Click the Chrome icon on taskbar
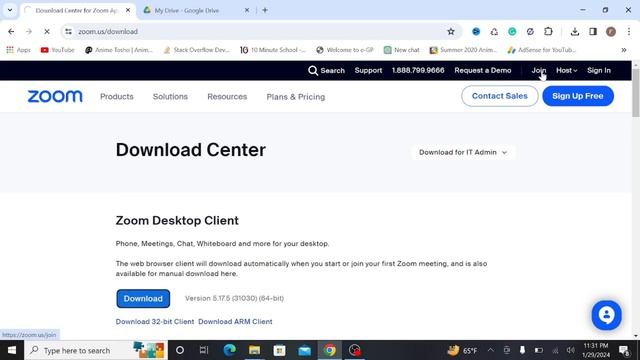The image size is (640, 360). tap(330, 350)
